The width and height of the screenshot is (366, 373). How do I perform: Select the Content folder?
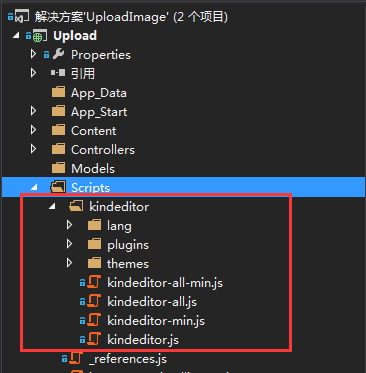94,130
